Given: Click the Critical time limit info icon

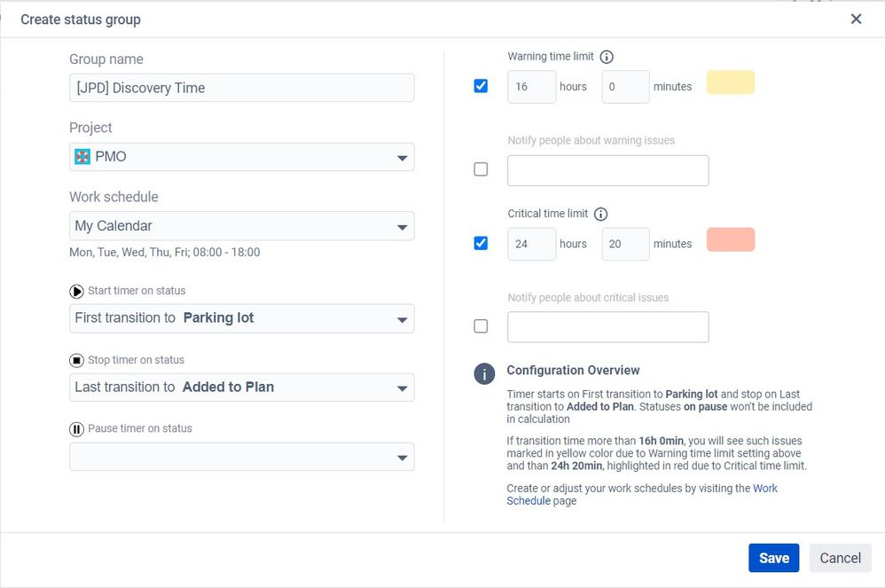Looking at the screenshot, I should 600,214.
